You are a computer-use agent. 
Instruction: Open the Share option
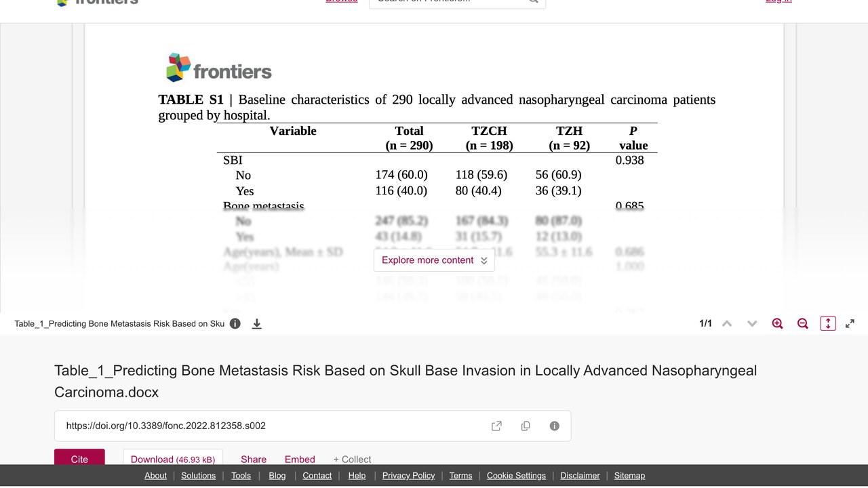click(254, 460)
